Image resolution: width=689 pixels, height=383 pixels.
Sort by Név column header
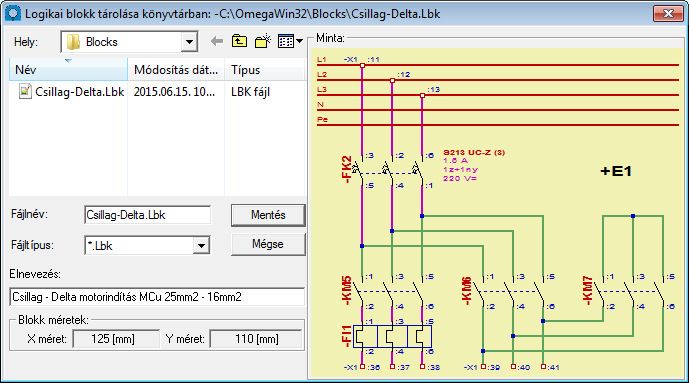click(x=68, y=70)
